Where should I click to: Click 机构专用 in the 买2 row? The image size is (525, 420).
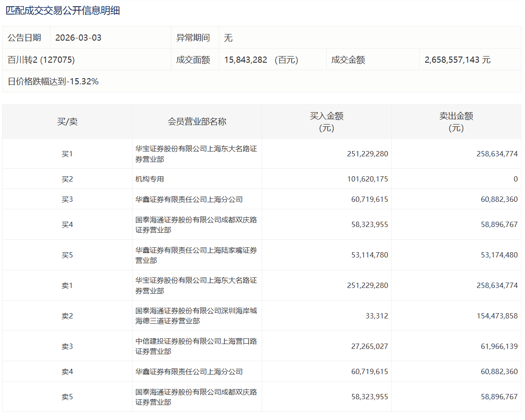pyautogui.click(x=150, y=179)
